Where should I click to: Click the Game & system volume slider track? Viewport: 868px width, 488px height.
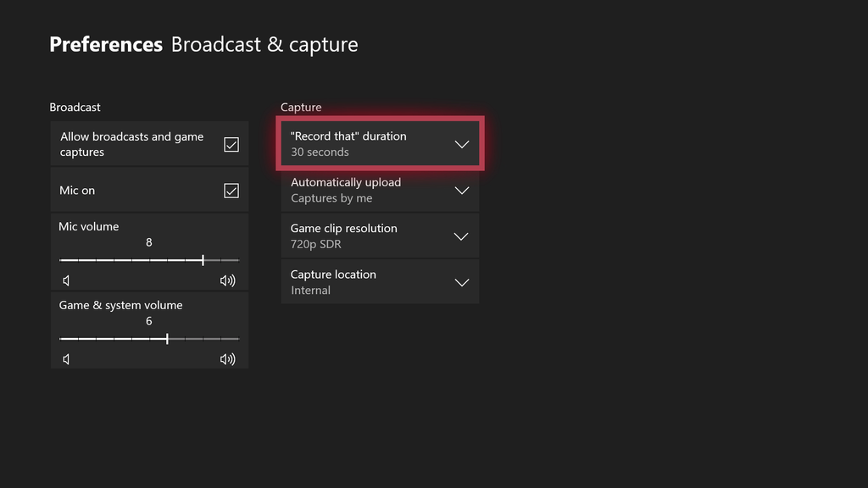click(x=148, y=338)
